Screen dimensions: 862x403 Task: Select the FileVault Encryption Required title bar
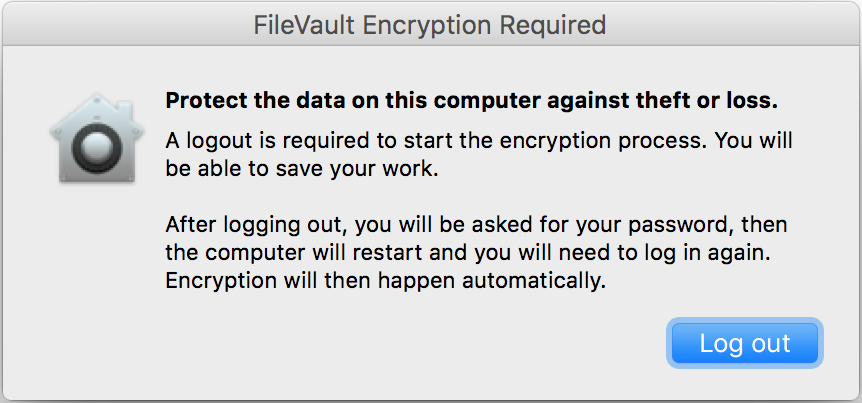pyautogui.click(x=431, y=24)
